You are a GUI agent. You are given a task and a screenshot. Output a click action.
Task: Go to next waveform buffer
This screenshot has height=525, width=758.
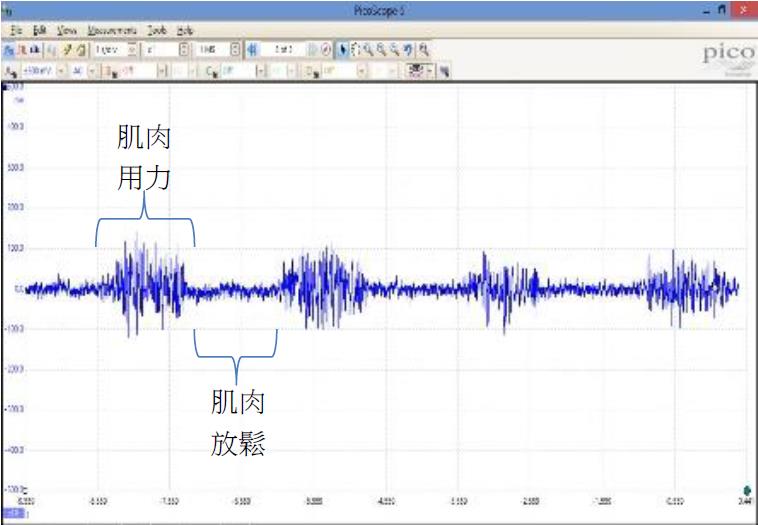point(313,50)
